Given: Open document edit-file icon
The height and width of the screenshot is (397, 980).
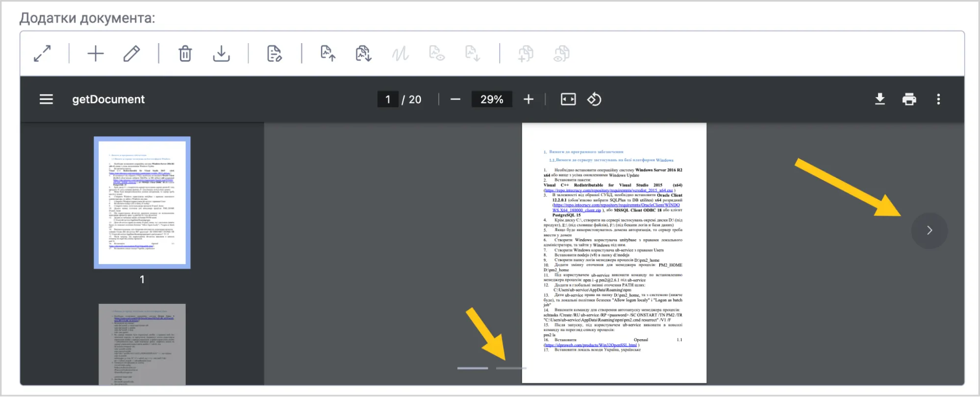Looking at the screenshot, I should pos(275,53).
